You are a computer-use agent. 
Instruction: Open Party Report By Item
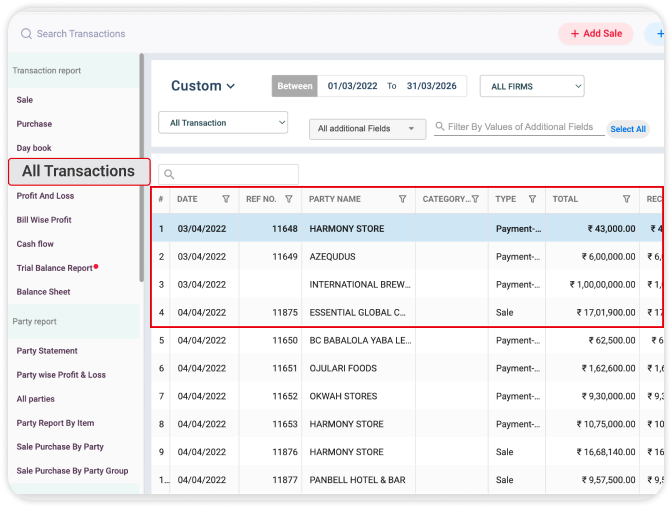pos(55,423)
